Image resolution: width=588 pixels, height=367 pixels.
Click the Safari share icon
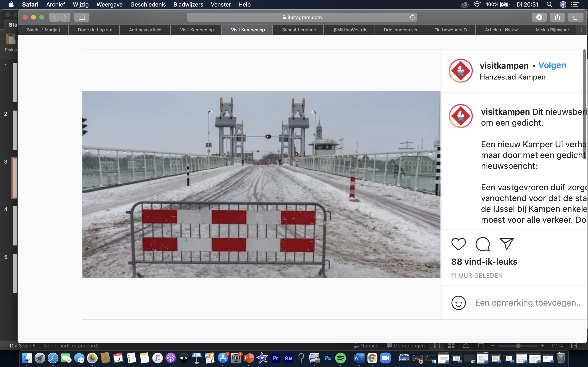click(x=557, y=17)
